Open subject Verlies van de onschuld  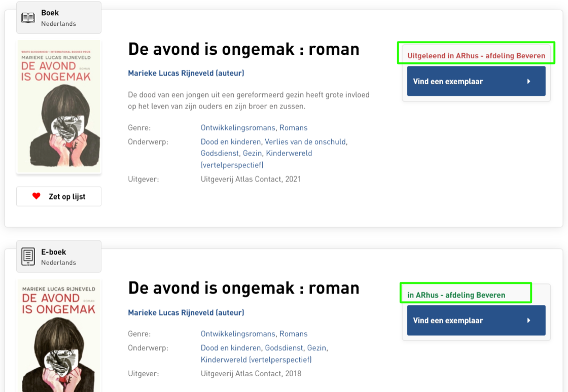coord(305,141)
